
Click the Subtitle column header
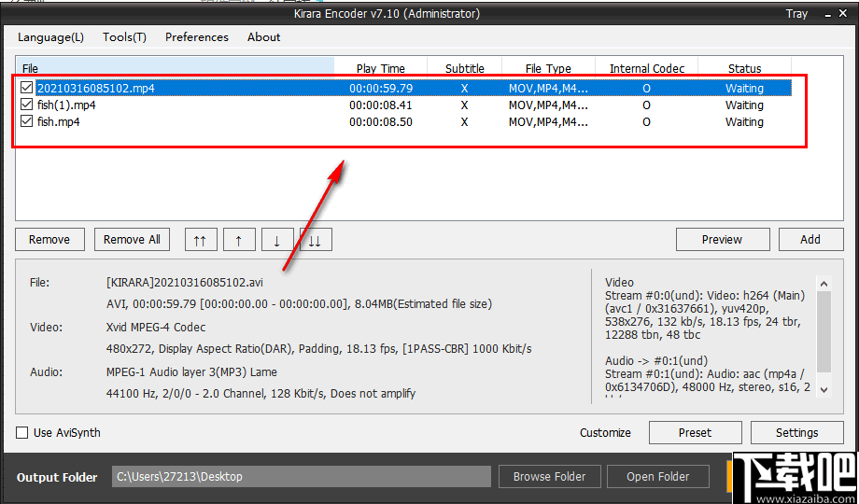[x=465, y=68]
